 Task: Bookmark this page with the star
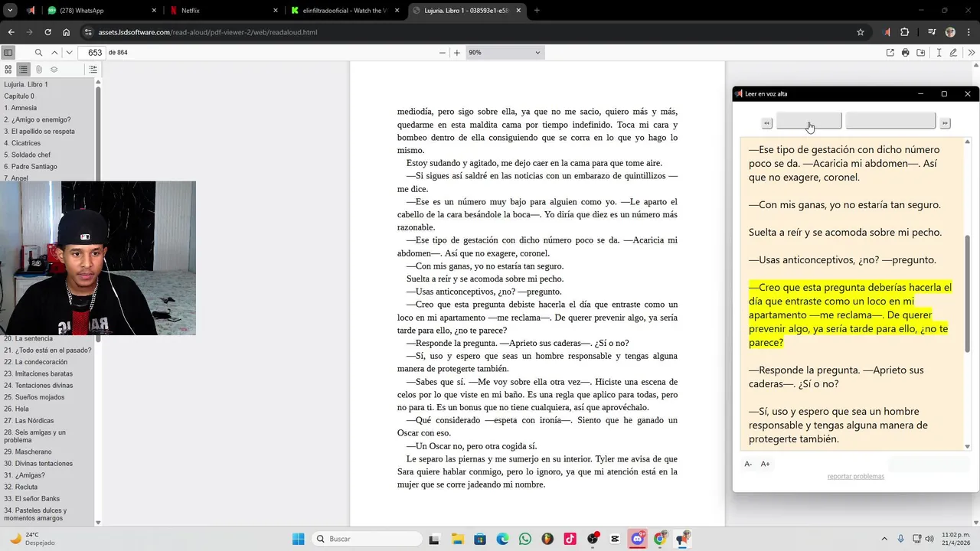click(861, 32)
